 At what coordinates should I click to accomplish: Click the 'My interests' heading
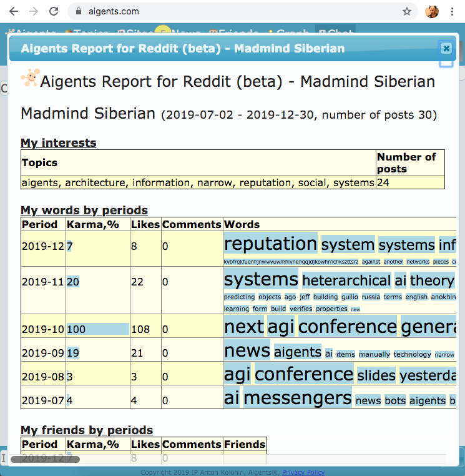point(59,142)
